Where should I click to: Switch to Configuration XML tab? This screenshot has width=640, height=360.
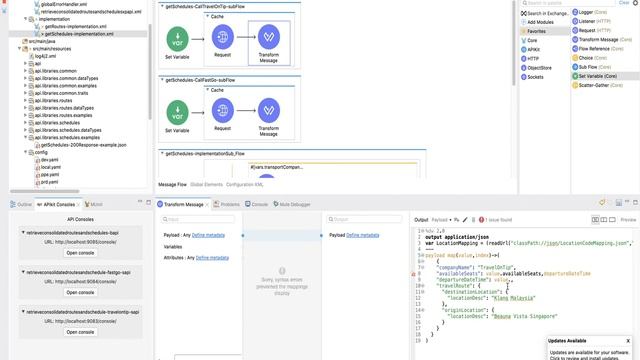pos(244,184)
